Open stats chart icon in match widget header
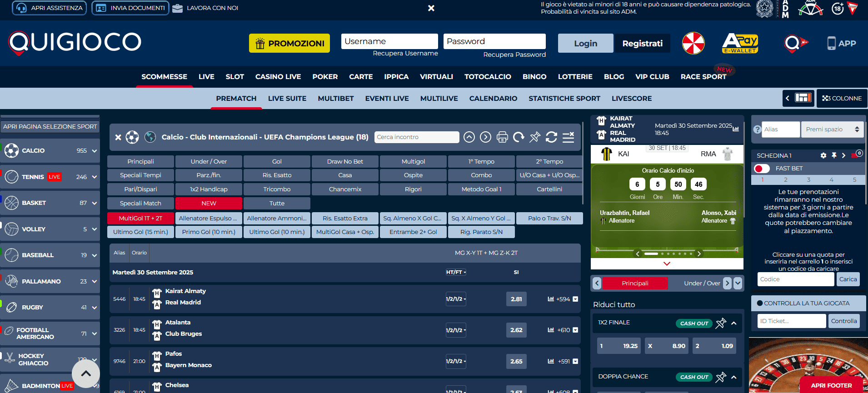This screenshot has height=393, width=868. point(736,129)
